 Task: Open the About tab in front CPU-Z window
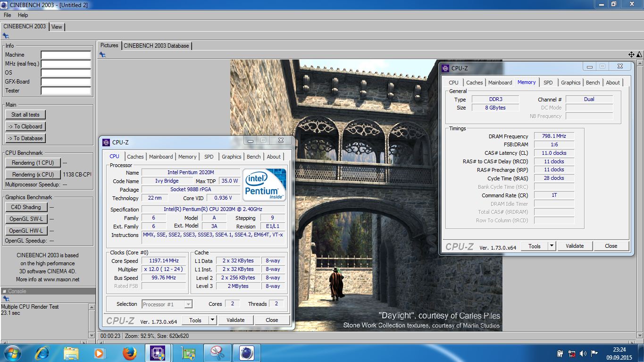(274, 157)
